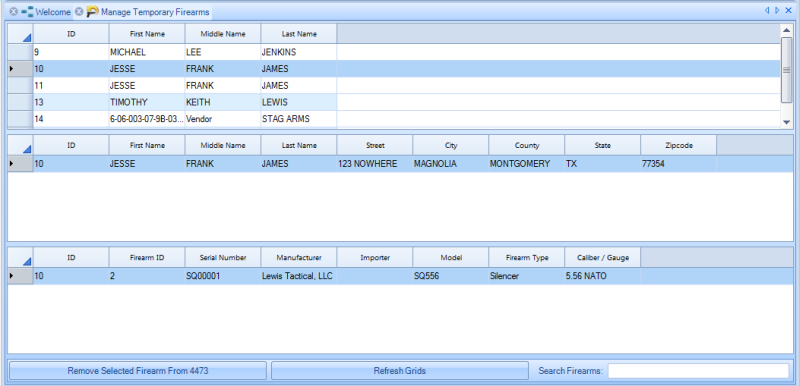Navigate tabs left with the left arrow icon
The height and width of the screenshot is (386, 800).
767,10
